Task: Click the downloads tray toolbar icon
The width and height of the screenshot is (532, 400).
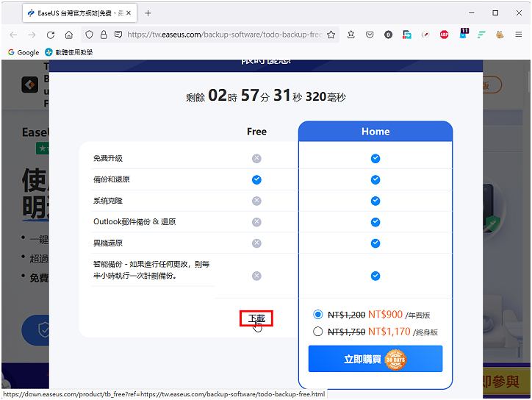Action: click(351, 35)
